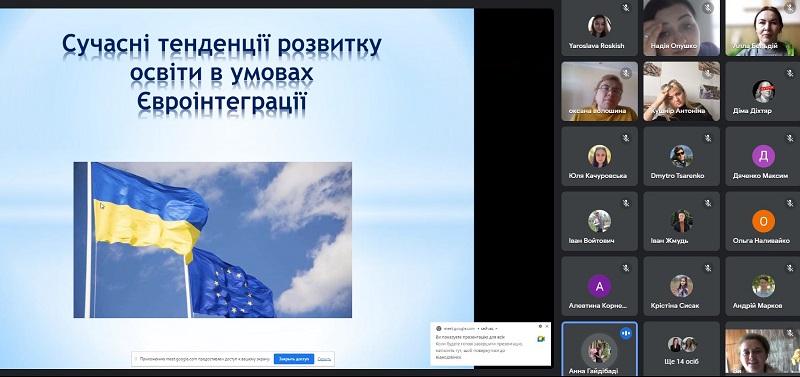Image resolution: width=800 pixels, height=377 pixels.
Task: Click name label 'Анна Гайдібаді'
Action: (x=593, y=371)
